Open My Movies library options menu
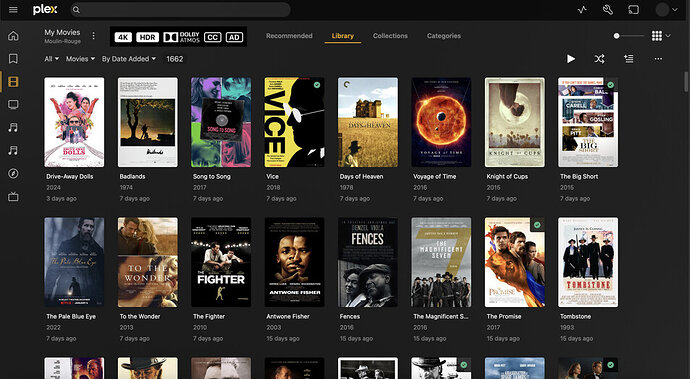 [x=93, y=36]
